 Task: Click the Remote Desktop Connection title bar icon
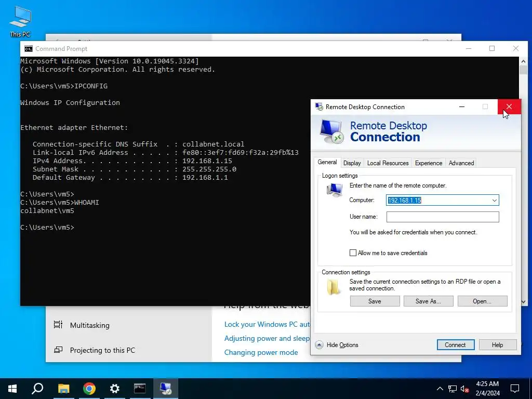(319, 107)
